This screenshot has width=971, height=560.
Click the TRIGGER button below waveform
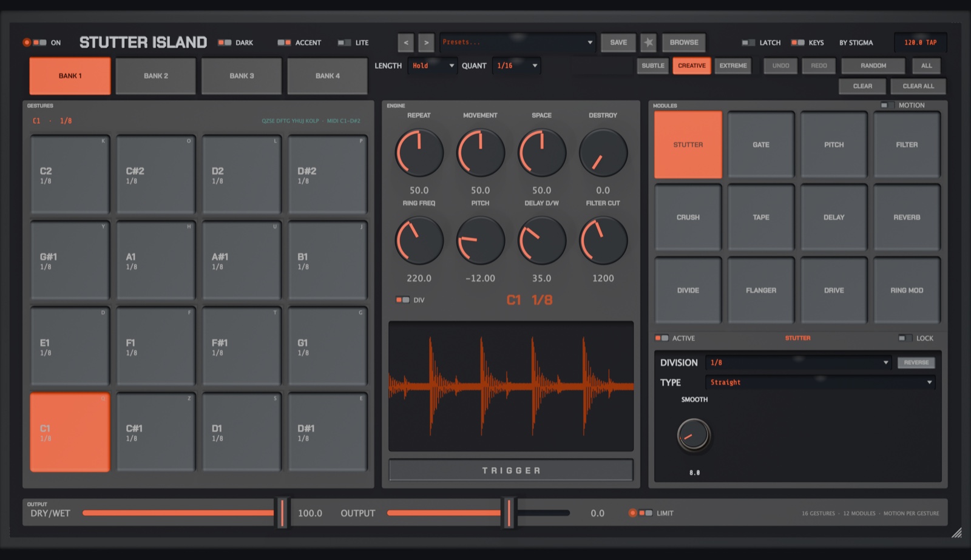coord(511,470)
